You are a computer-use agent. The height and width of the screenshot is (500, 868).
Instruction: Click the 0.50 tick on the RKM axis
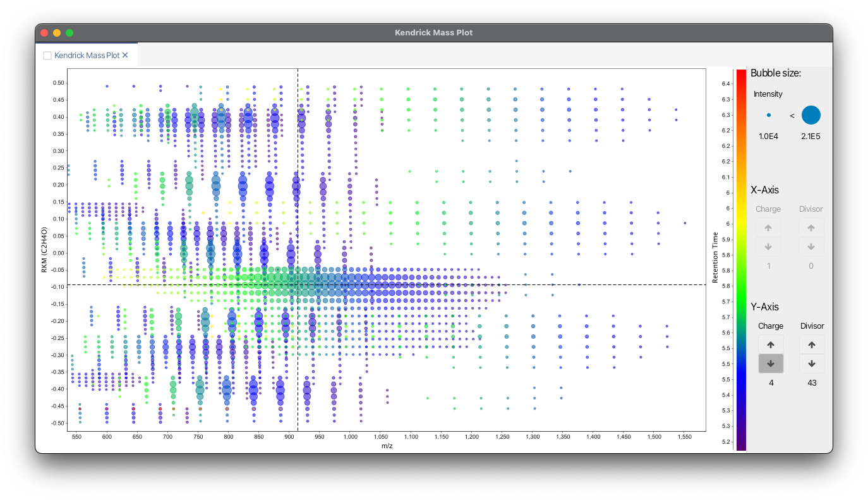coord(58,83)
